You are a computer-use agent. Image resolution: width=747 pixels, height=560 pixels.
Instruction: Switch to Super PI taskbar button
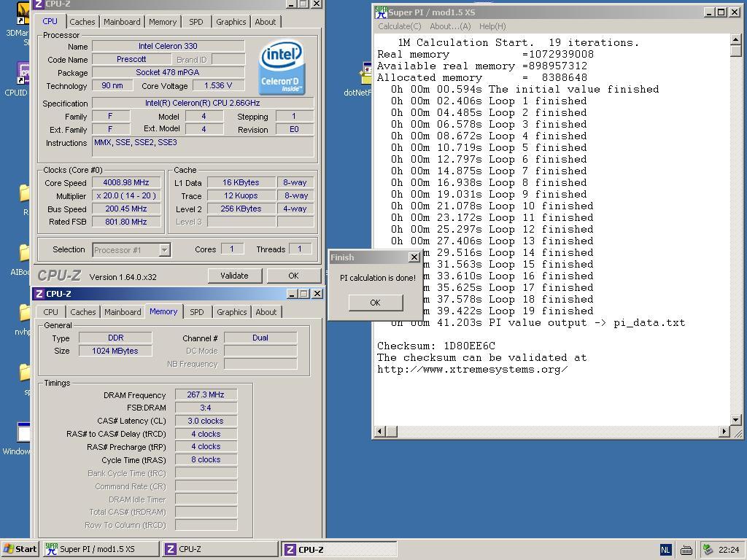(101, 549)
